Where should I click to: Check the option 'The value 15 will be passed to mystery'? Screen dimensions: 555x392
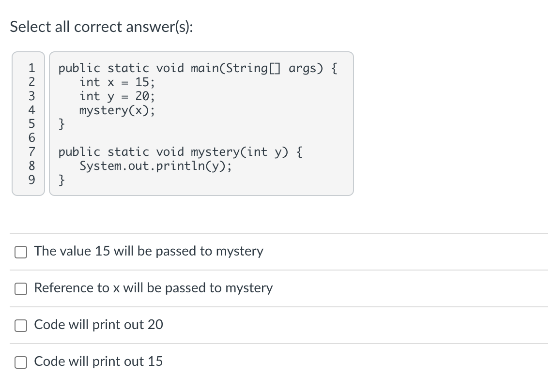point(20,252)
